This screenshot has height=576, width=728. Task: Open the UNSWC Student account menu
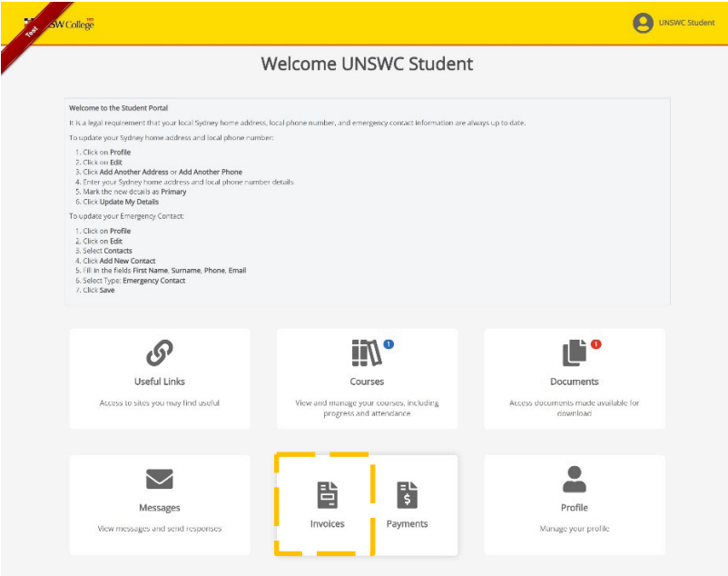point(686,23)
